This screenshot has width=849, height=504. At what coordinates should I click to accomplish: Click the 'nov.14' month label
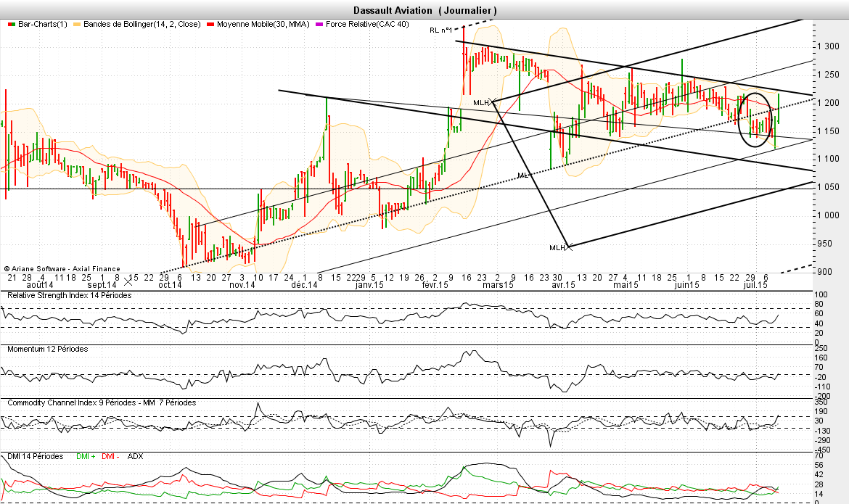[x=242, y=285]
